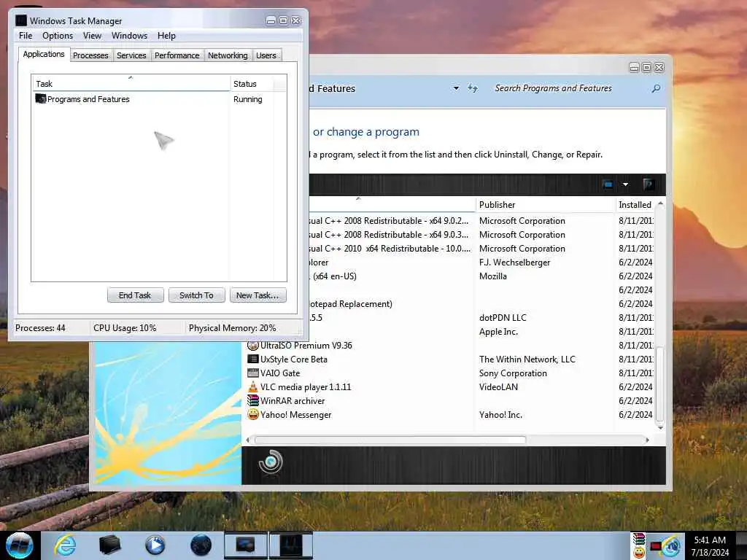Click the taskbar clock showing 5:41 AM
Viewport: 747px width, 560px height.
[x=710, y=540]
